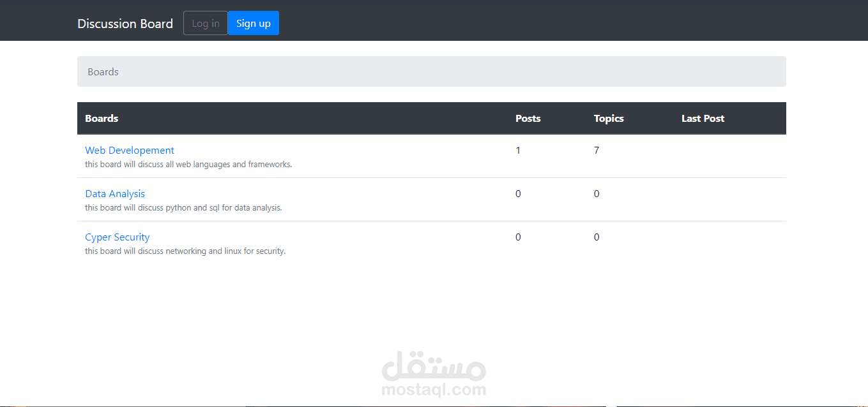
Task: Click Cyper Security topics count 0
Action: [597, 237]
